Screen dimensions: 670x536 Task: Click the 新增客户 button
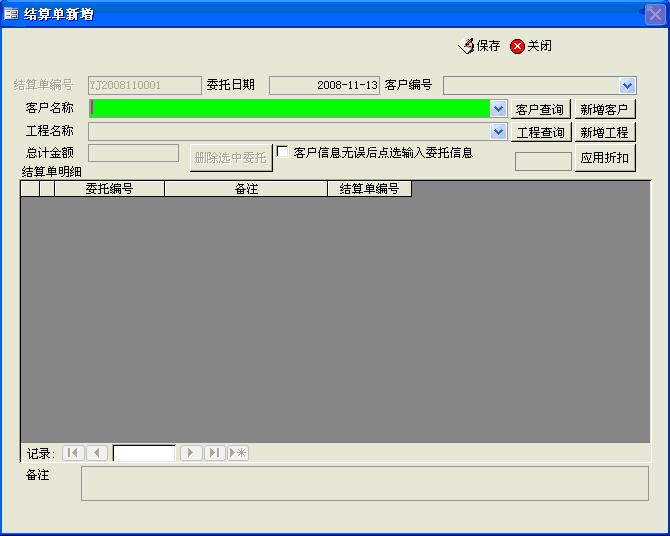click(605, 109)
